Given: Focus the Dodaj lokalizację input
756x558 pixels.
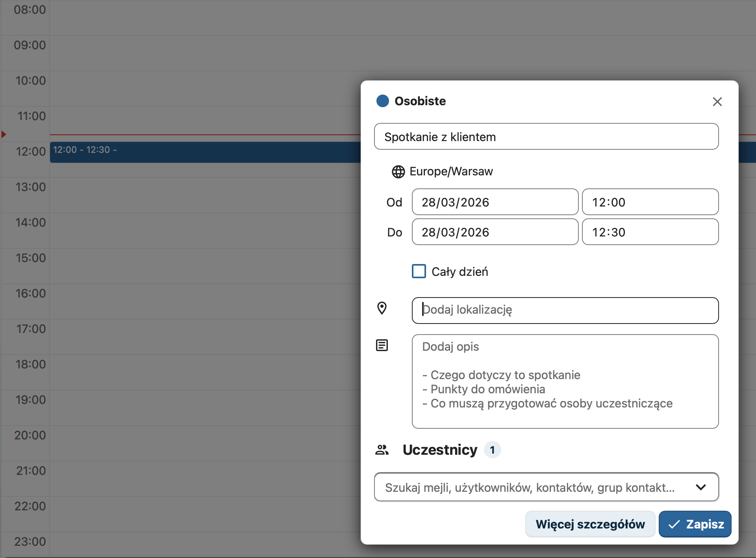Looking at the screenshot, I should [565, 310].
